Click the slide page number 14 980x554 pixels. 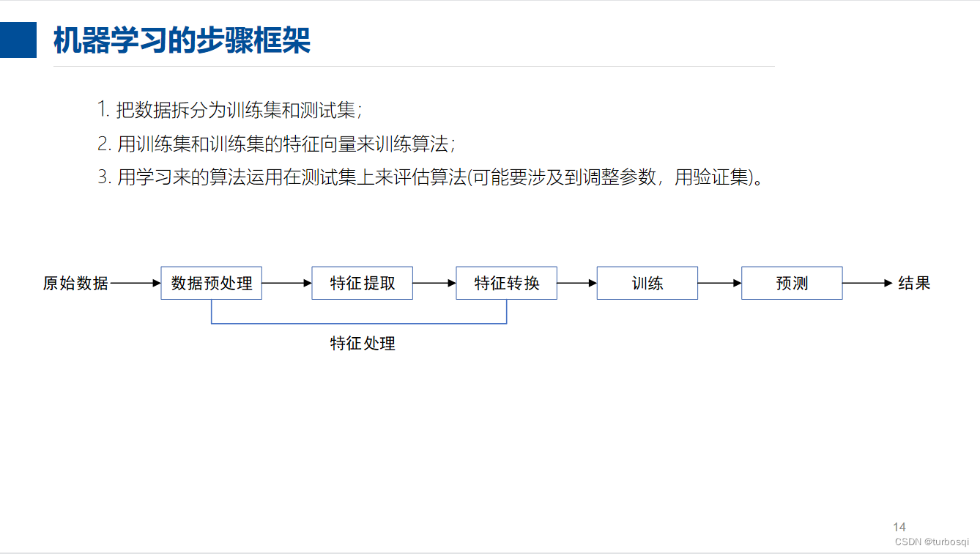[899, 527]
